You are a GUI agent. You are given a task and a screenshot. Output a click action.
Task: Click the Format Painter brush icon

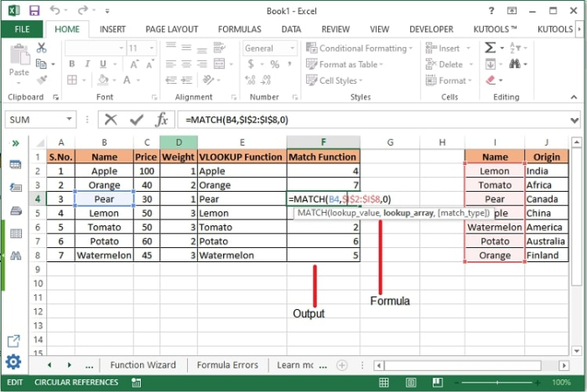coord(42,80)
